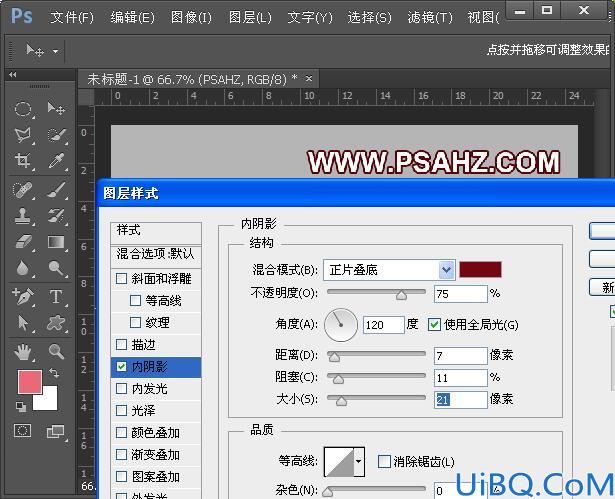Select the Zoom tool

56,352
